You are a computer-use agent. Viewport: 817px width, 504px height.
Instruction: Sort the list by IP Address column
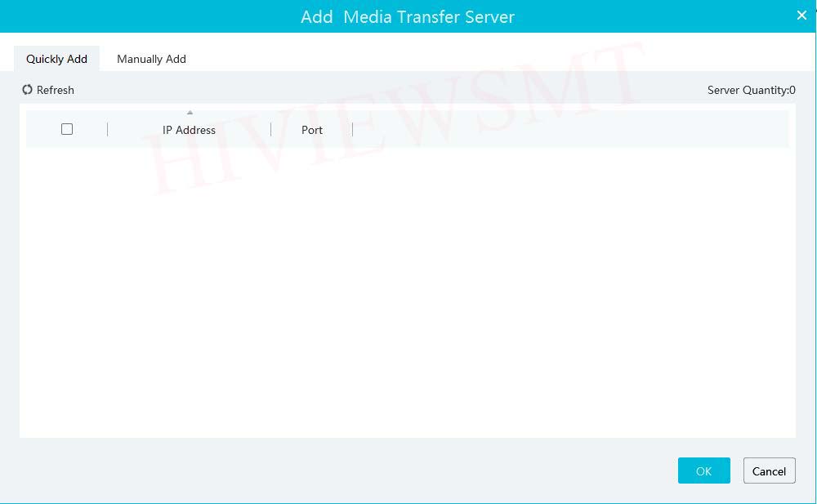[x=189, y=130]
